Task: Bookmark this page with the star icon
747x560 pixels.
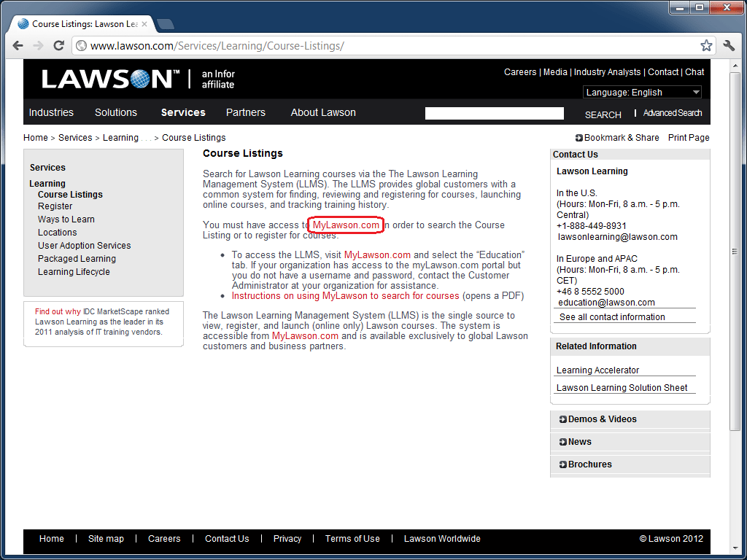Action: (x=705, y=44)
